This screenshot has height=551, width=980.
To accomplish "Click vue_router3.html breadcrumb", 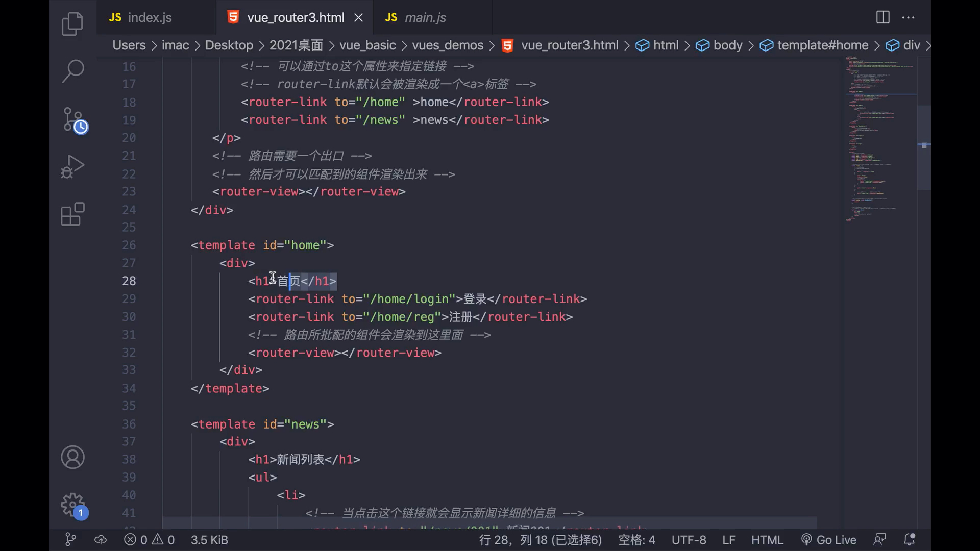I will 560,45.
